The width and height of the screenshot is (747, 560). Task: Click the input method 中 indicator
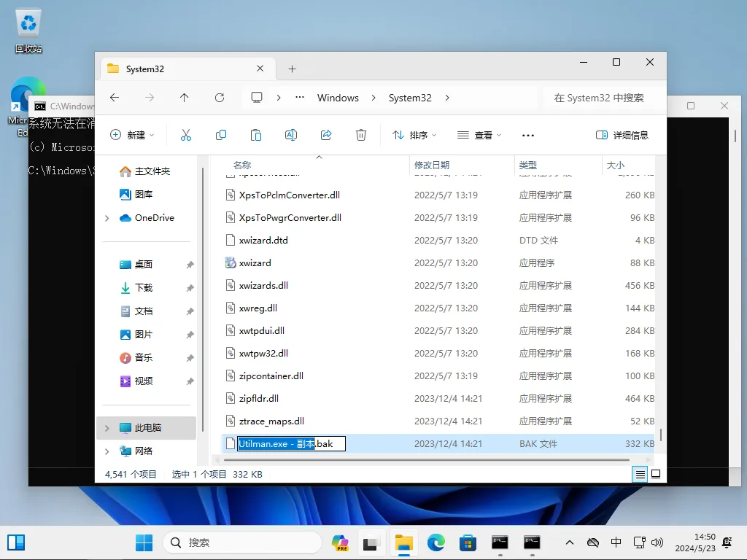(x=616, y=542)
